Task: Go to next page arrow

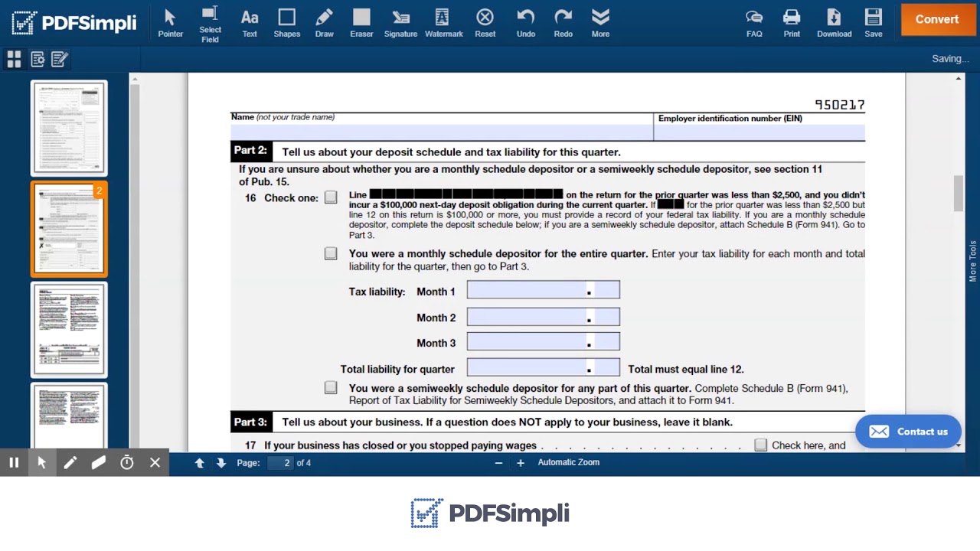Action: 220,462
